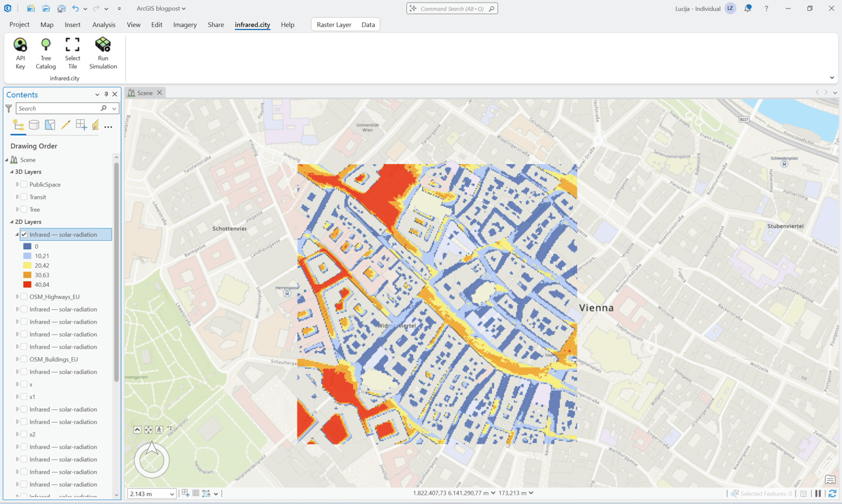The width and height of the screenshot is (842, 504).
Task: Switch Contents to List By Editing
Action: [66, 125]
